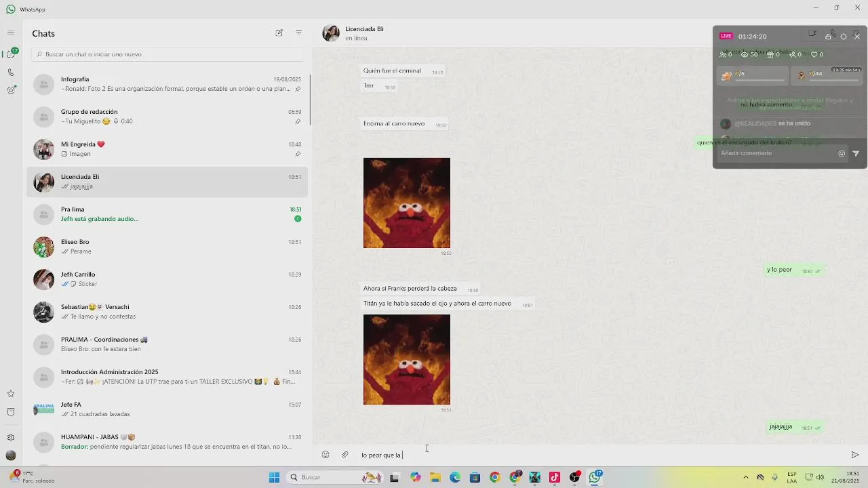Screen dimensions: 868x488
Task: Open second burning Elmo image at 18:51
Action: coord(406,359)
